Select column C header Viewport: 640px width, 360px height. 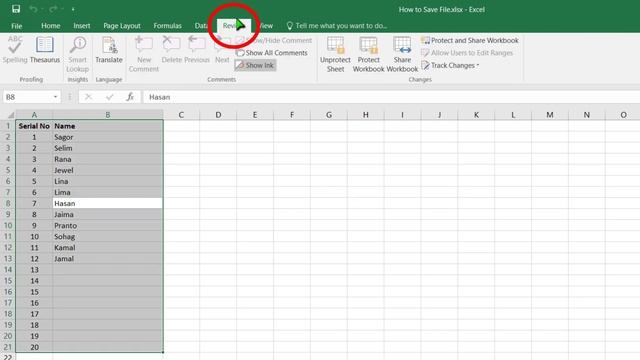(181, 115)
